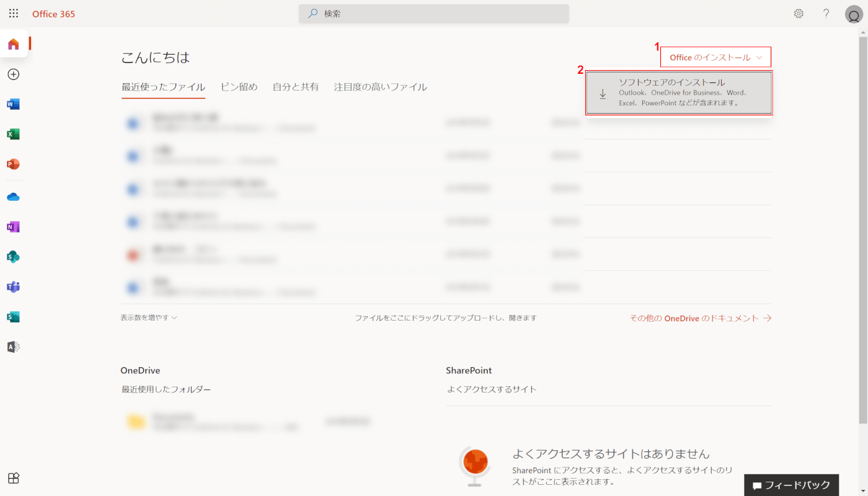The image size is (868, 496).
Task: Go to the Office Home icon
Action: (14, 44)
